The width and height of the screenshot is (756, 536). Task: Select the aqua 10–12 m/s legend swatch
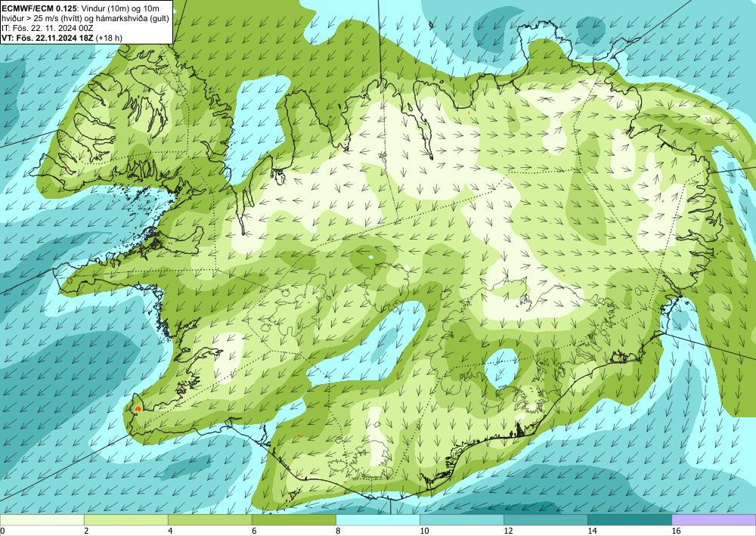tap(462, 520)
